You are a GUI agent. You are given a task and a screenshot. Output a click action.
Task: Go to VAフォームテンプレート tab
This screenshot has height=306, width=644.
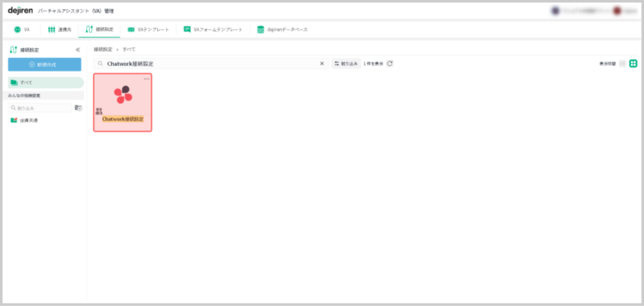tap(213, 30)
